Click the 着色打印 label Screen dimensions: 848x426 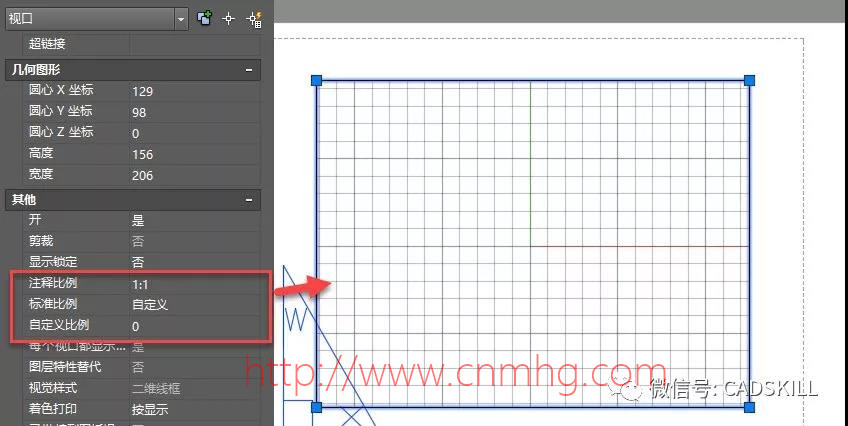tap(53, 409)
